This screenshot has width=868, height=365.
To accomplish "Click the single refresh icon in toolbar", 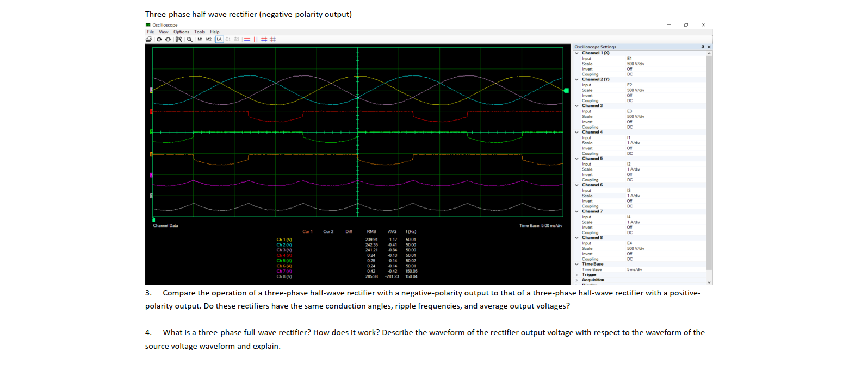I will 159,39.
